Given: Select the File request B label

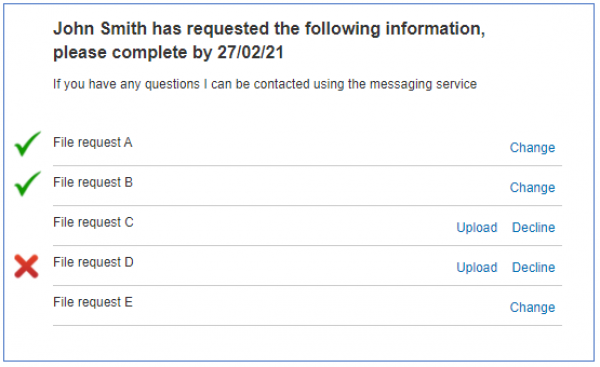Looking at the screenshot, I should [x=93, y=183].
